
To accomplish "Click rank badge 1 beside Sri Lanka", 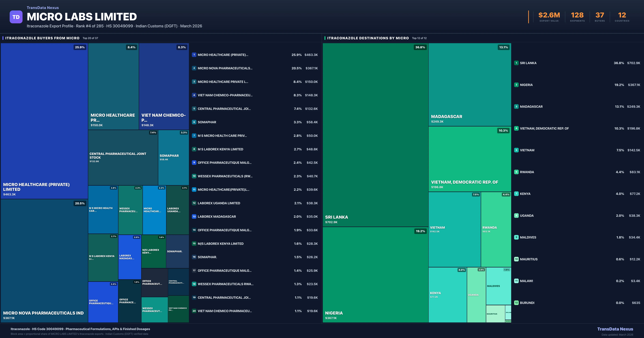I will click(516, 63).
